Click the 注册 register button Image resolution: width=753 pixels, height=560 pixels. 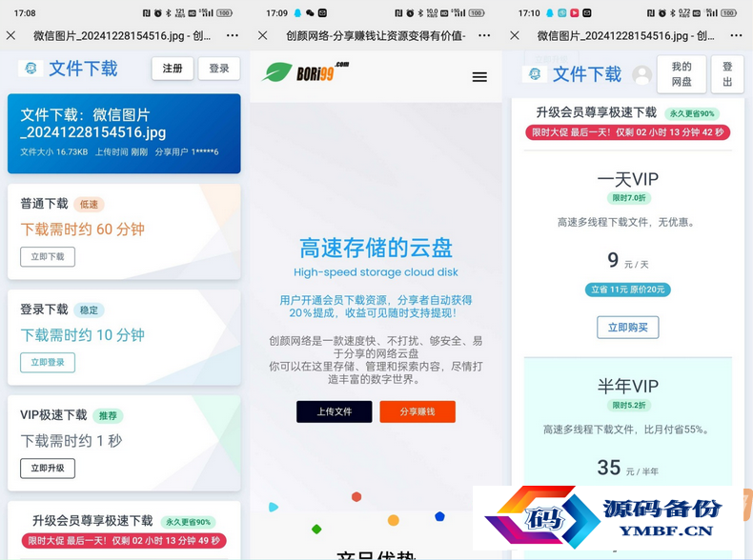point(173,69)
